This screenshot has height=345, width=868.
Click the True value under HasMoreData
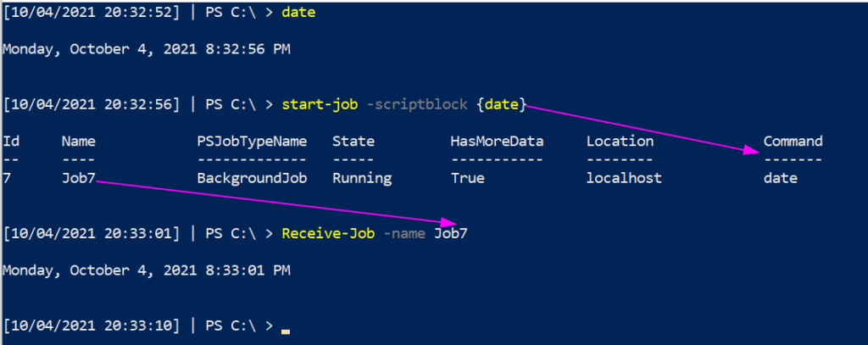pyautogui.click(x=467, y=178)
